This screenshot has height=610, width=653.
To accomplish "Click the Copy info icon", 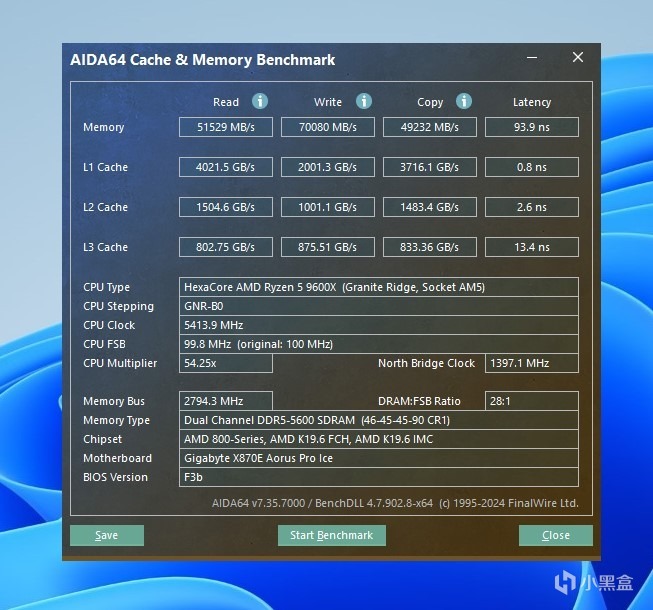I will (464, 101).
